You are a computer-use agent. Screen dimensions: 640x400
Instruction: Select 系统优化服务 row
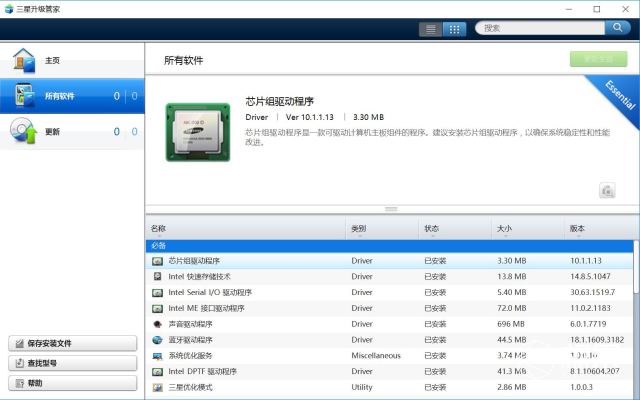(389, 356)
